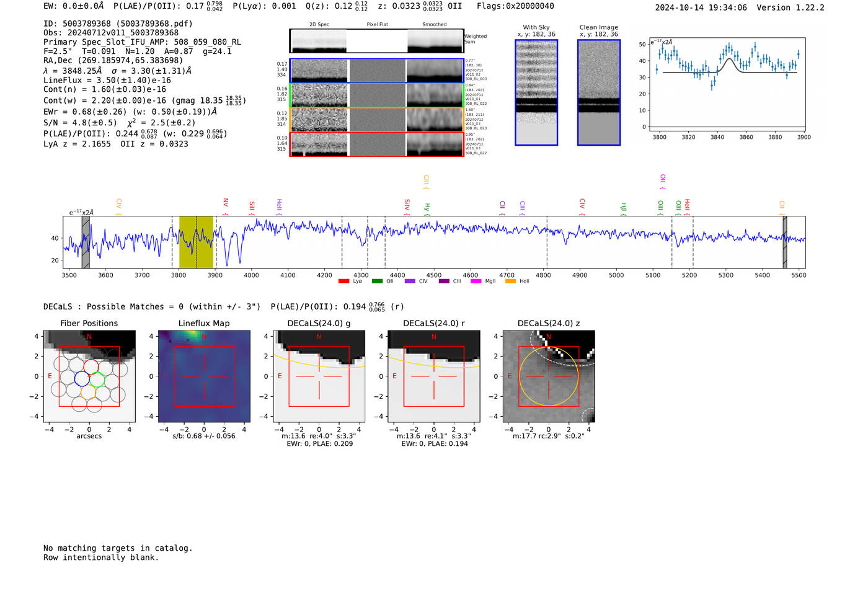
Task: Open the With Sky image
Action: pos(536,92)
